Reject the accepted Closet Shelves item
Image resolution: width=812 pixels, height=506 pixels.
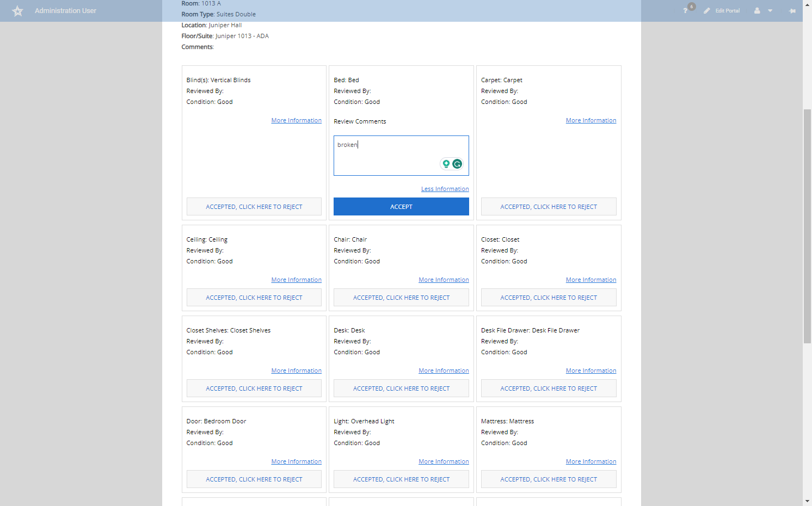254,388
